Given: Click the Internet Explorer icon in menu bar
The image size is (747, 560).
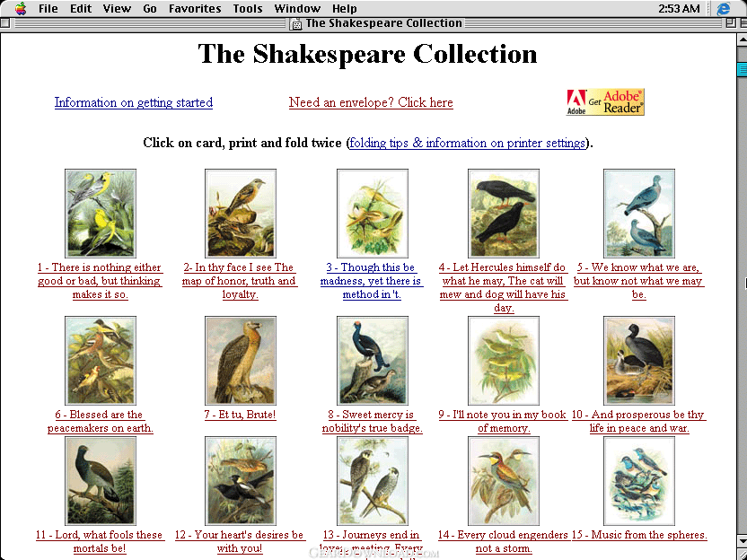Looking at the screenshot, I should (x=724, y=9).
